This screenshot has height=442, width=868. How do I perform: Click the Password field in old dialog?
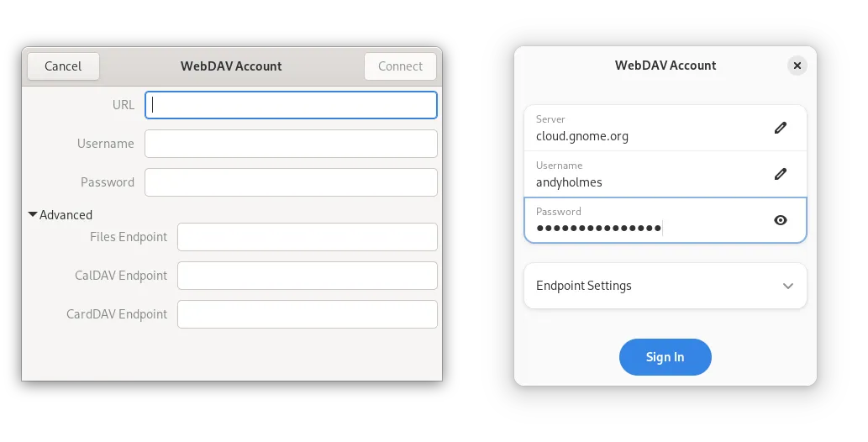pos(291,182)
